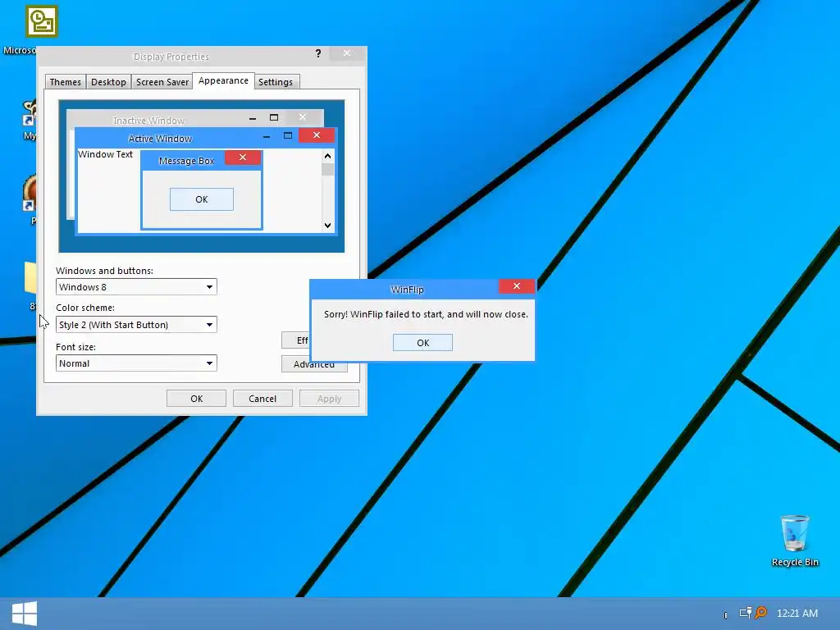Click the Display Properties title bar

coord(171,57)
